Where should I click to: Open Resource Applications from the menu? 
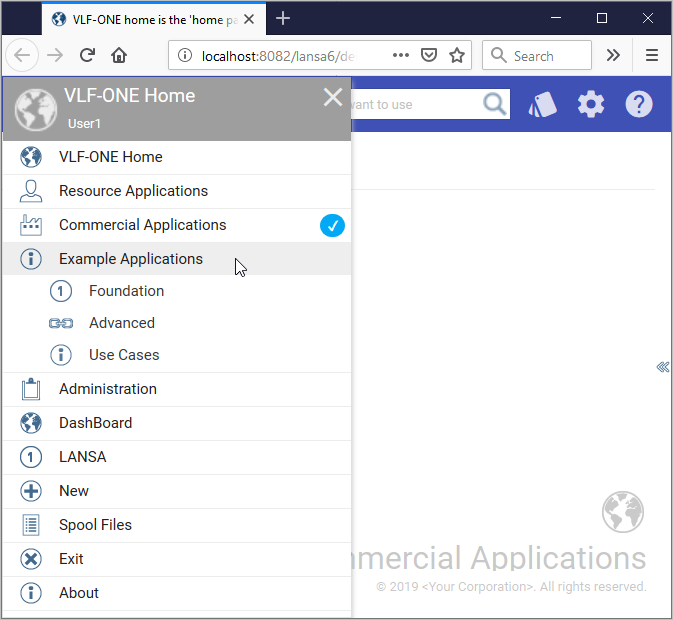click(177, 191)
